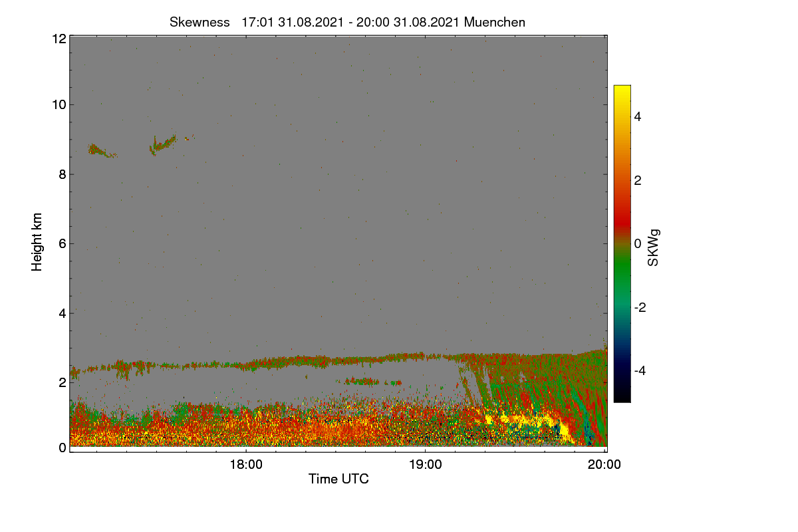798x532 pixels.
Task: Click the colorbar tick label 2
Action: pos(638,180)
